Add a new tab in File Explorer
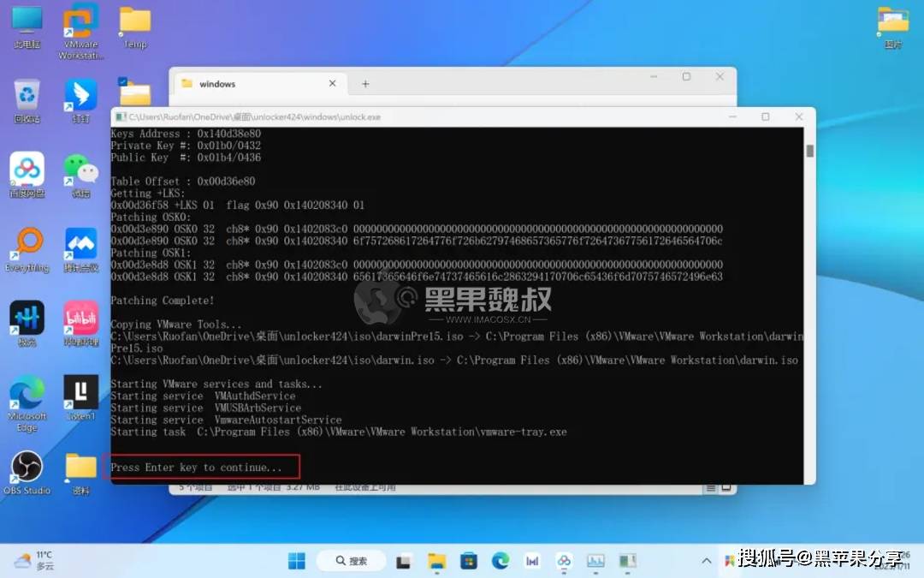This screenshot has height=578, width=924. pyautogui.click(x=365, y=84)
